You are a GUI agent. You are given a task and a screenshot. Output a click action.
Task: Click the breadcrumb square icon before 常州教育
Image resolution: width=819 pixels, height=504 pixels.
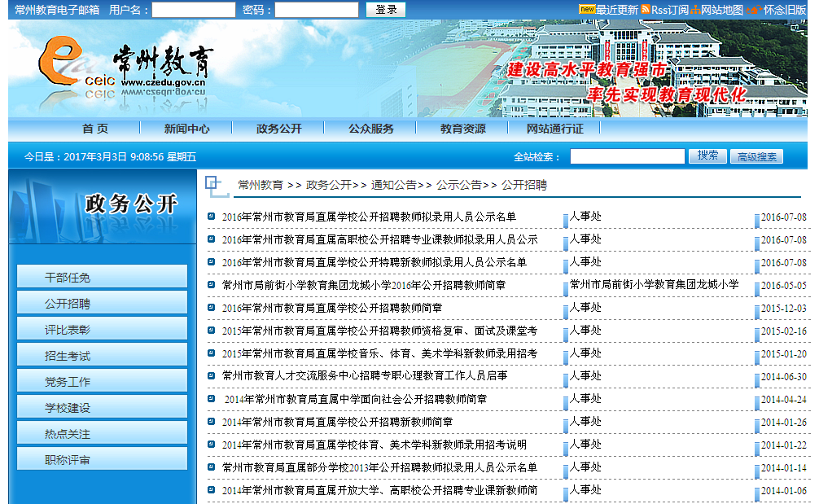[215, 186]
